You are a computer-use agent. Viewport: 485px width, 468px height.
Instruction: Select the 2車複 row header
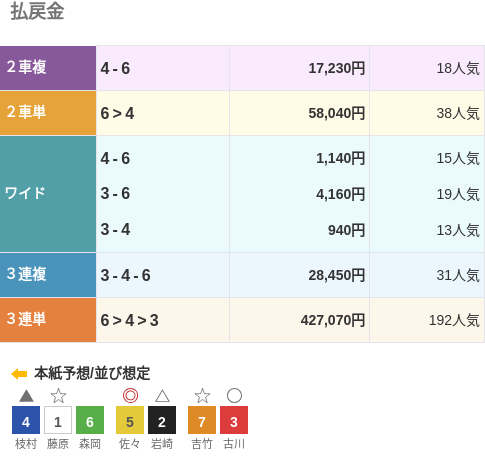tap(48, 68)
